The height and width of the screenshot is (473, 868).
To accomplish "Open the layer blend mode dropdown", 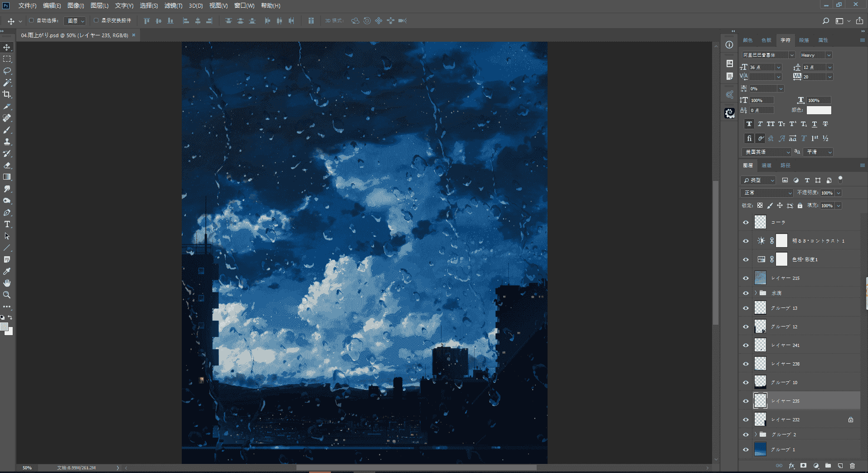I will point(767,193).
